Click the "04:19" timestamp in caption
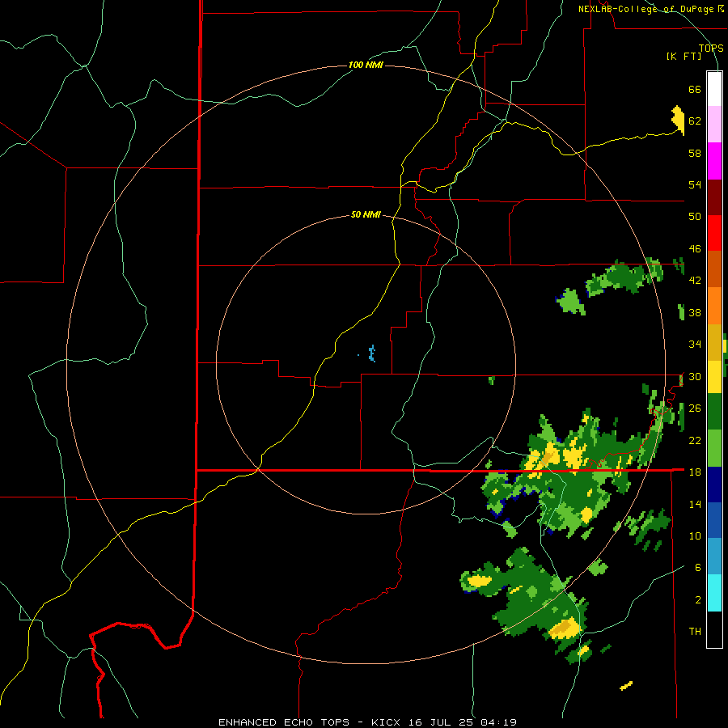 [x=498, y=722]
